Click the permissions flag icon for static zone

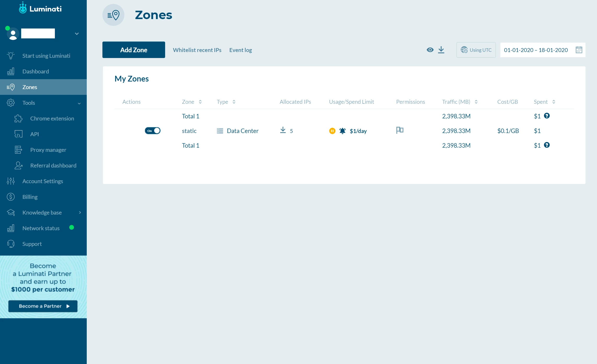point(400,130)
